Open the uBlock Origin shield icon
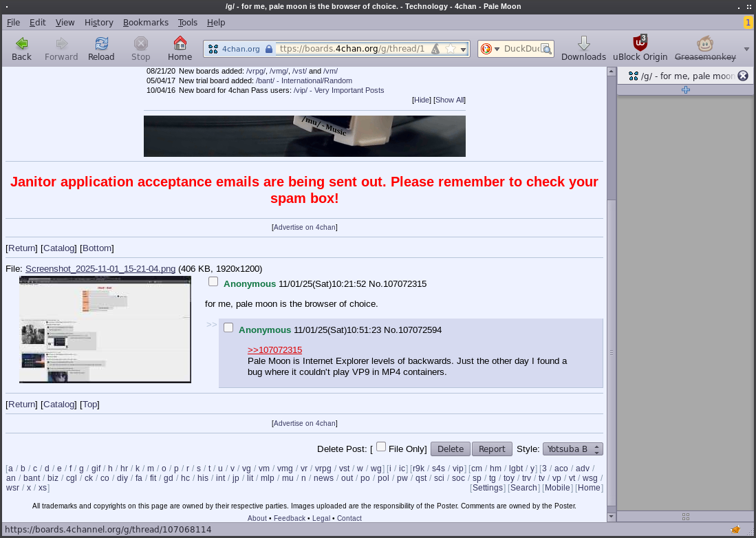The height and width of the screenshot is (538, 756). [x=640, y=43]
